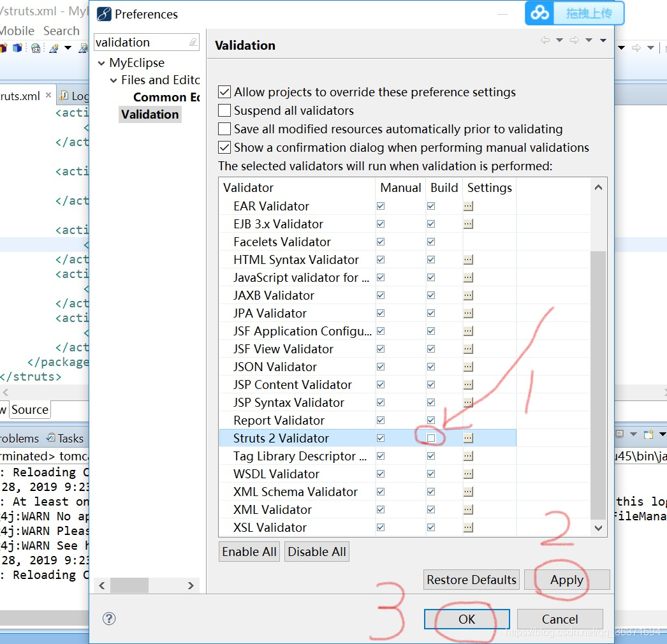The width and height of the screenshot is (667, 644).
Task: Open settings for JAXB Validator
Action: pyautogui.click(x=468, y=296)
